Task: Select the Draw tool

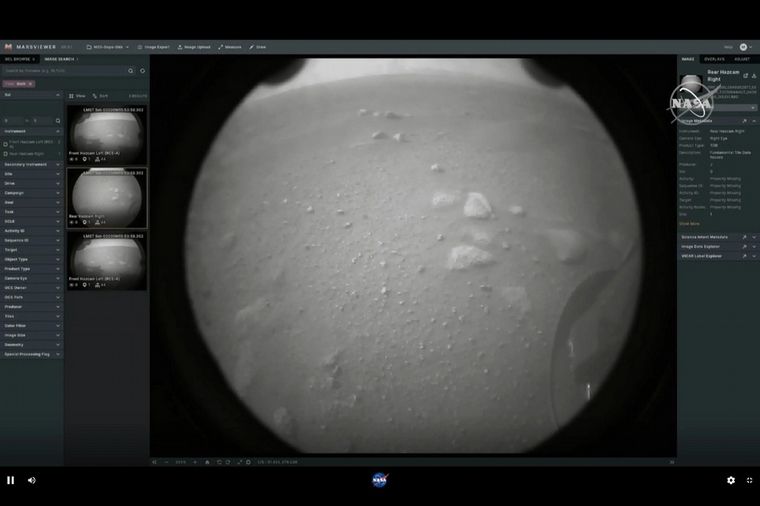Action: coord(257,47)
